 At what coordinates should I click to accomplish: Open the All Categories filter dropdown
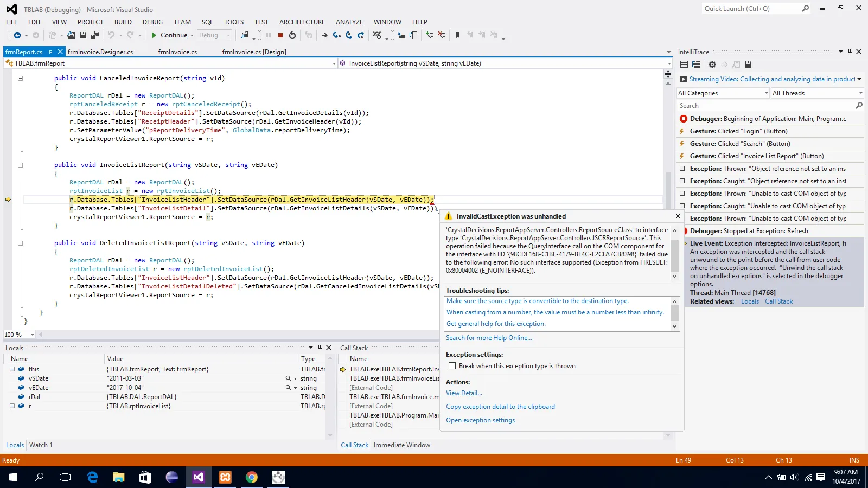pyautogui.click(x=723, y=93)
